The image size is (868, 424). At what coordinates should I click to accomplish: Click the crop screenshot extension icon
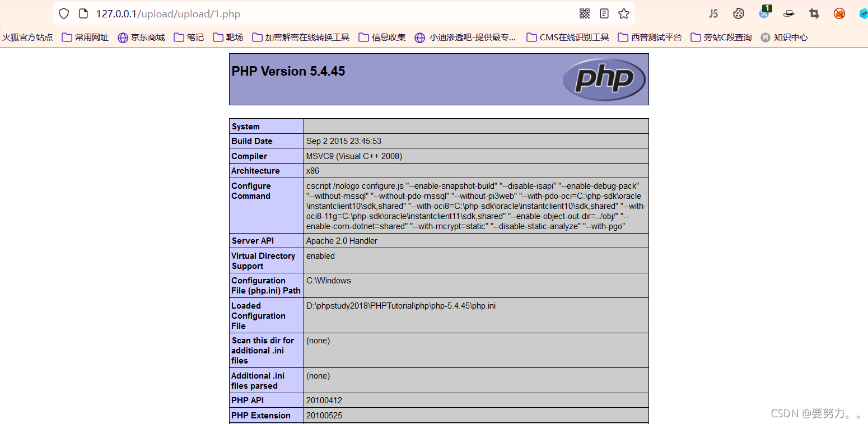814,13
